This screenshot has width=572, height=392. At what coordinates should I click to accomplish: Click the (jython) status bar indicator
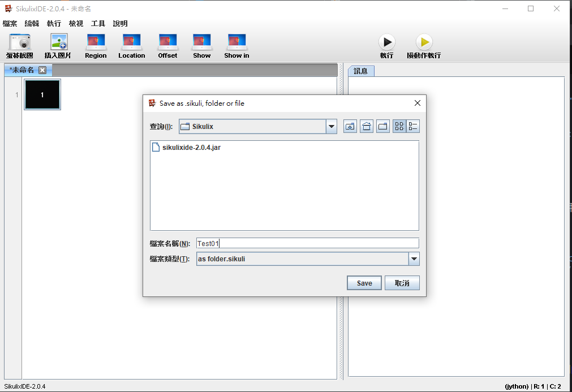pos(517,386)
